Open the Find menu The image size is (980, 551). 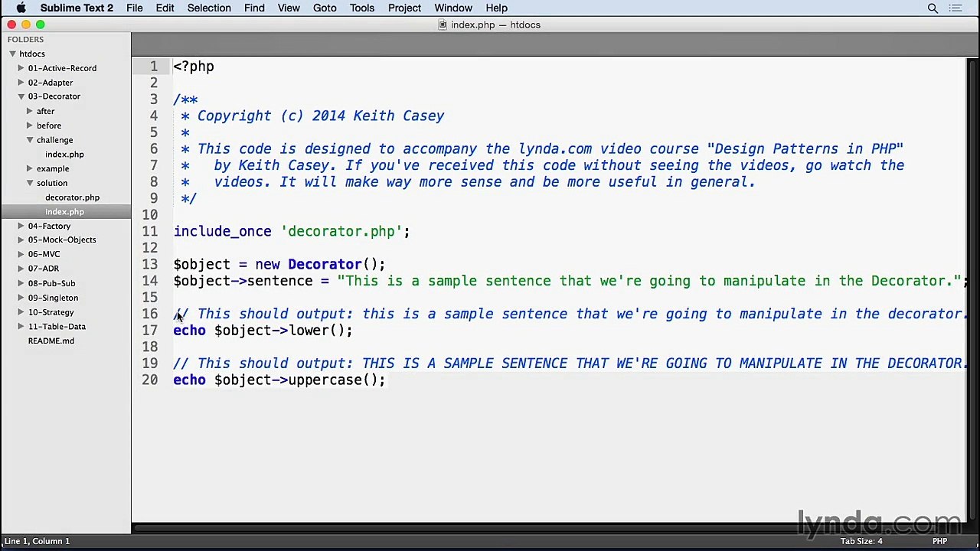coord(254,8)
